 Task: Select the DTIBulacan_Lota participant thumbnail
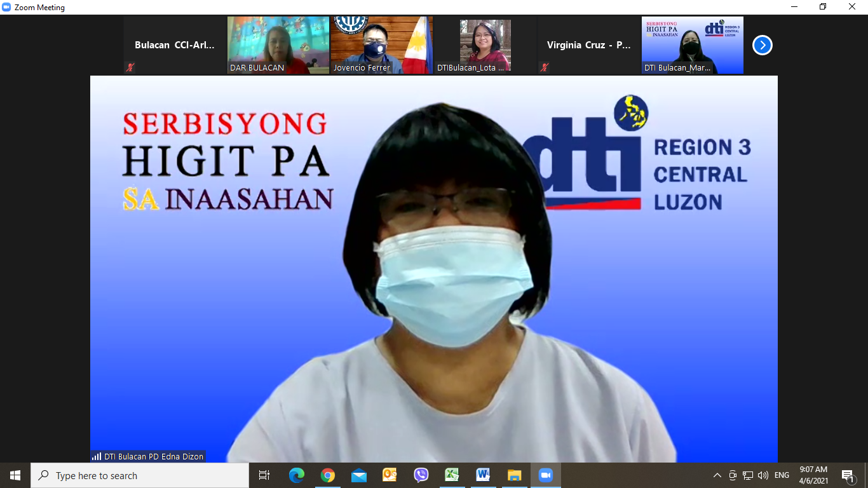coord(485,45)
